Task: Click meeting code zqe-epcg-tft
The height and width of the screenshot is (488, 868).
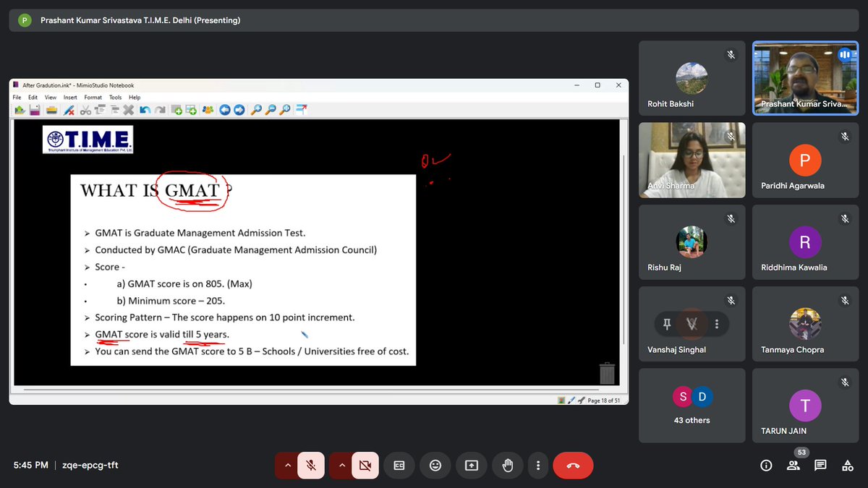Action: pyautogui.click(x=90, y=465)
